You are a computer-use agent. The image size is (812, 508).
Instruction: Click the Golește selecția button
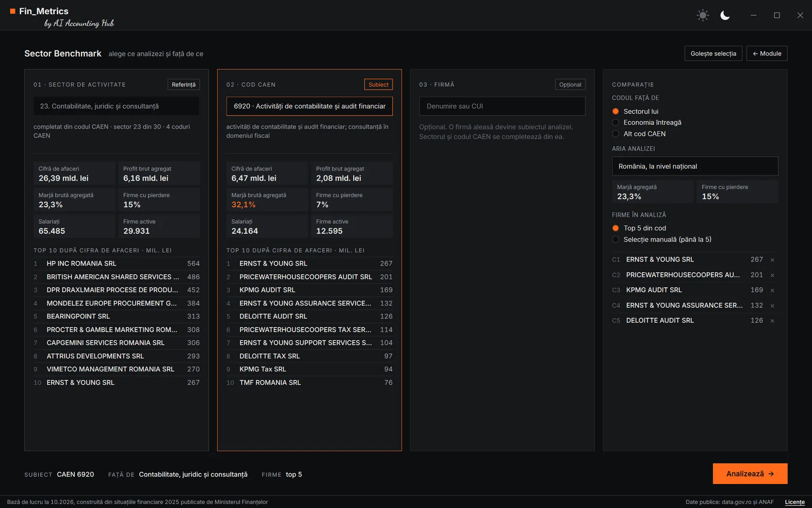pos(713,54)
